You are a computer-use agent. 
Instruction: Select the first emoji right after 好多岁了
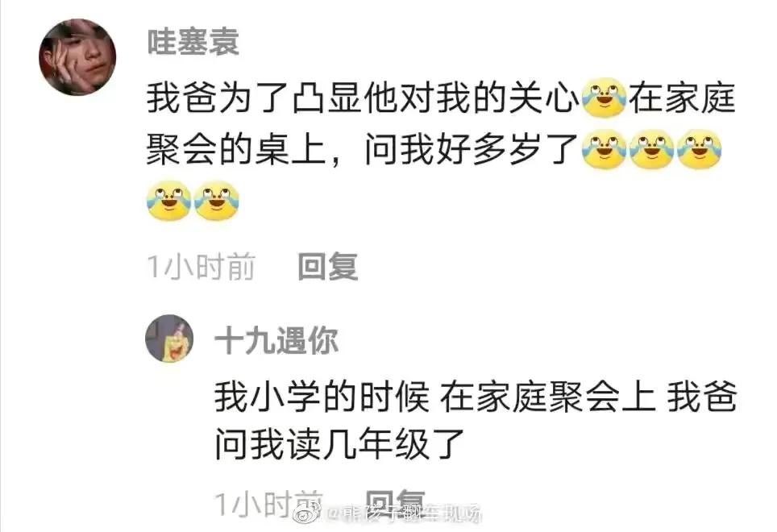pyautogui.click(x=604, y=149)
